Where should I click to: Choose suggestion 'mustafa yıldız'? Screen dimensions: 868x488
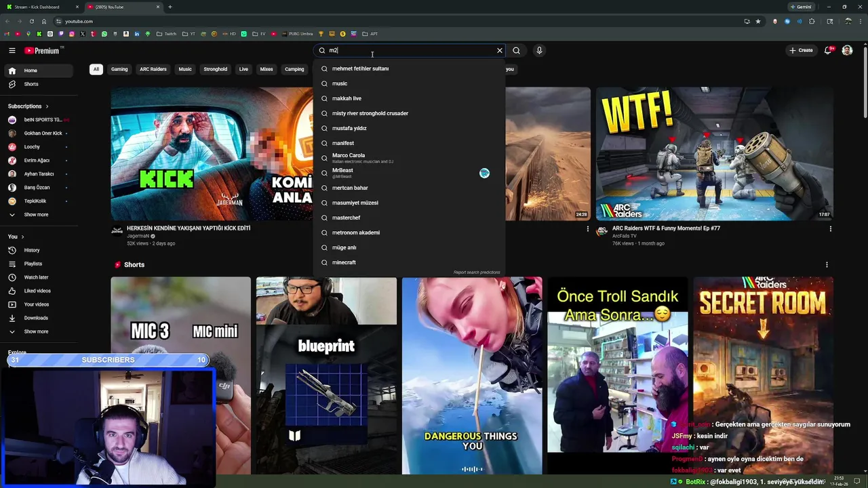pyautogui.click(x=409, y=128)
